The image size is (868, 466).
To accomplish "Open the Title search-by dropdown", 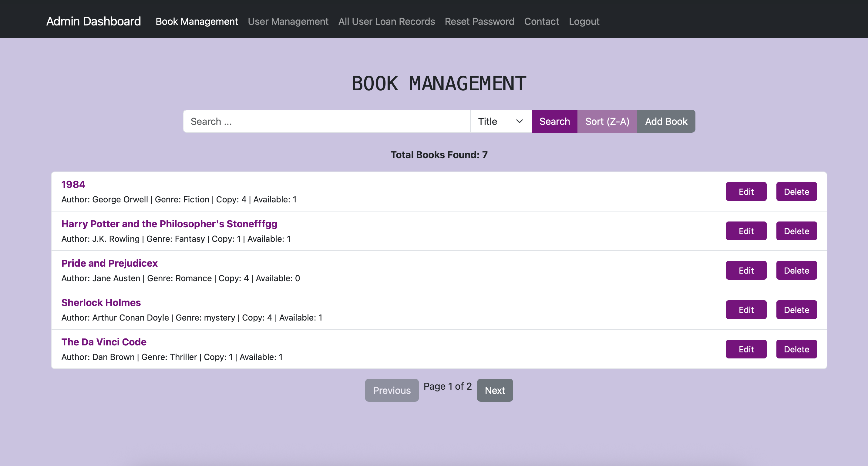I will coord(500,121).
